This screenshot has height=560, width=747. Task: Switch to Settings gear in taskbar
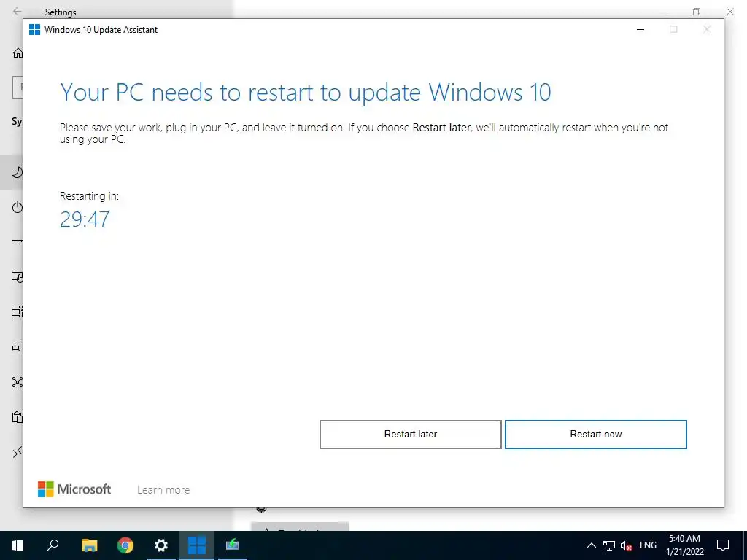click(161, 545)
